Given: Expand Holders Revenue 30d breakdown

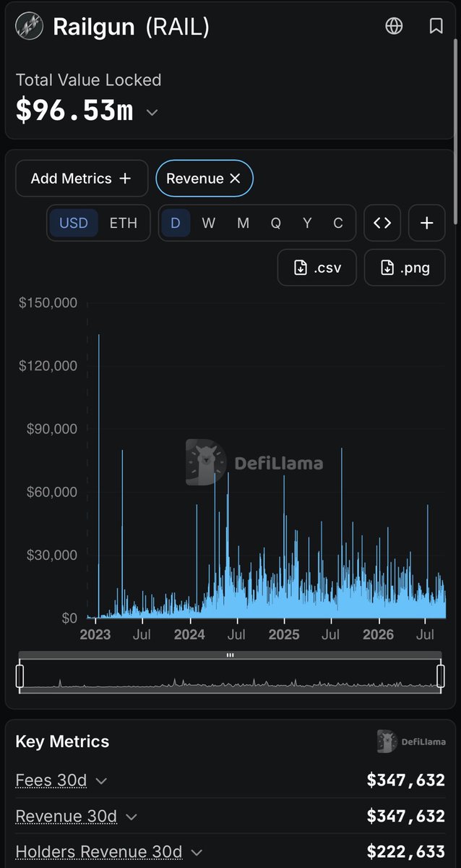Looking at the screenshot, I should pos(197,853).
